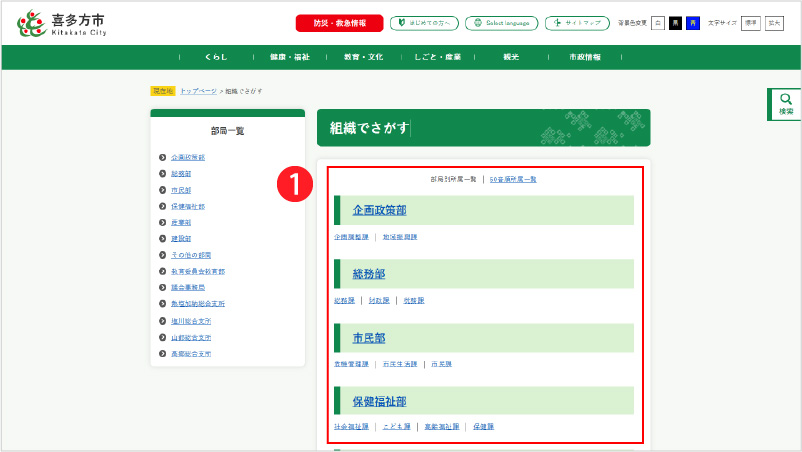Click arrow icon beside 議会事務局 in sidebar
Image resolution: width=802 pixels, height=452 pixels.
(x=162, y=287)
